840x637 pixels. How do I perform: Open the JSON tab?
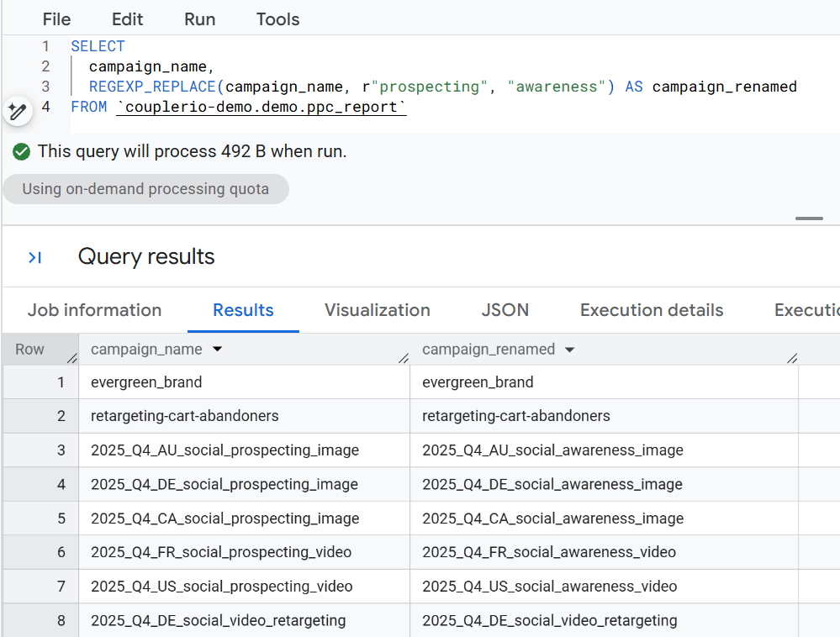click(x=505, y=310)
